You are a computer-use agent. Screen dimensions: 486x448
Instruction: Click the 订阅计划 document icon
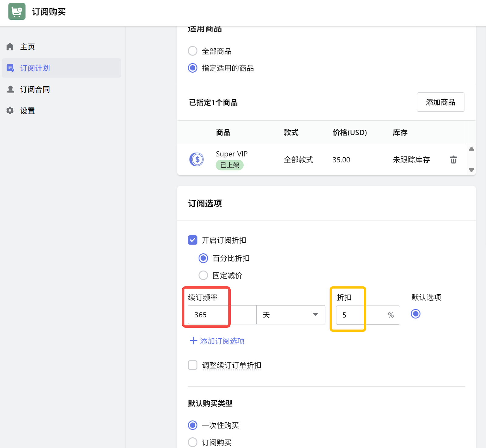(x=10, y=68)
